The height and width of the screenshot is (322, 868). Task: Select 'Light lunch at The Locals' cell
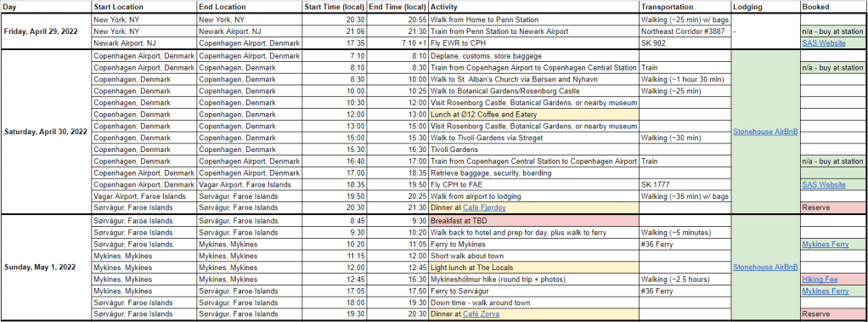pyautogui.click(x=533, y=267)
